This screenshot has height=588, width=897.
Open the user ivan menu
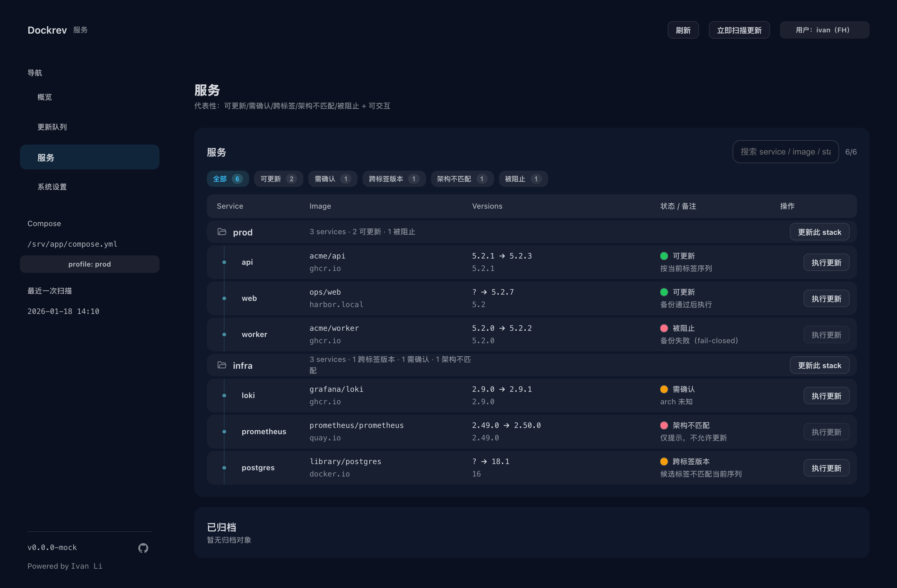pos(824,30)
